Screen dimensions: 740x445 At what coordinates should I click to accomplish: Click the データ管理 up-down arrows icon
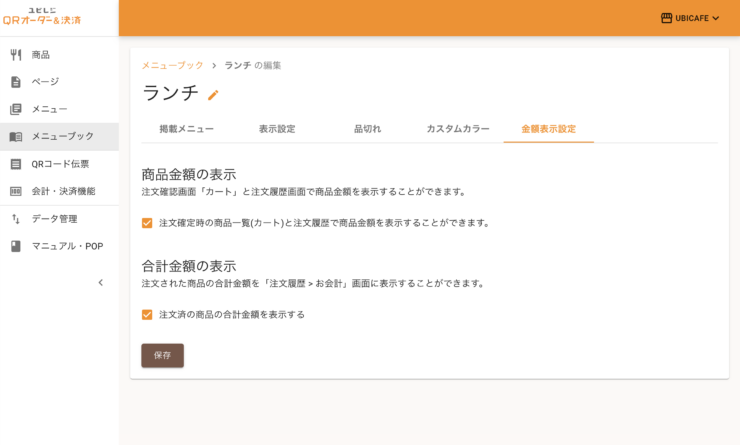tap(16, 219)
